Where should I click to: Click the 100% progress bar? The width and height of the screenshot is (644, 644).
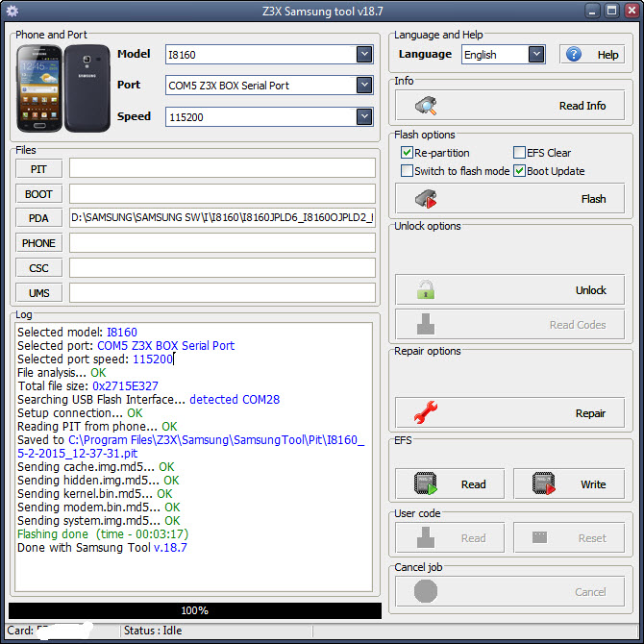[x=195, y=610]
